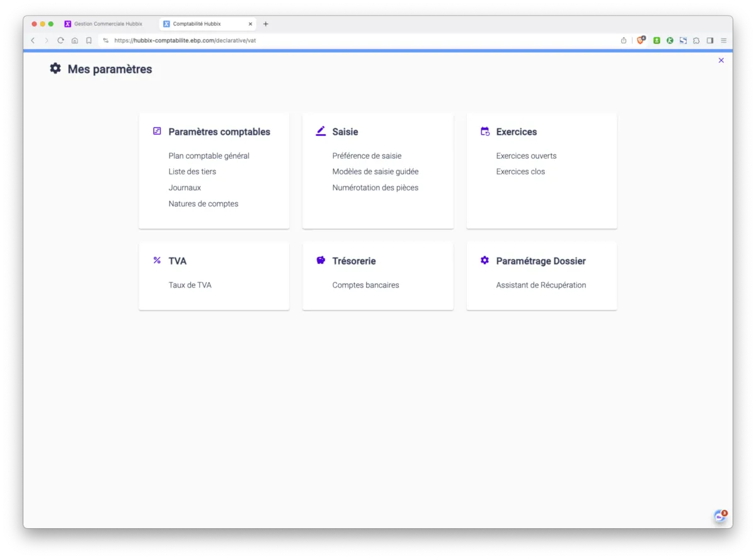
Task: Select the Comptabilité Hubbix tab
Action: point(207,24)
